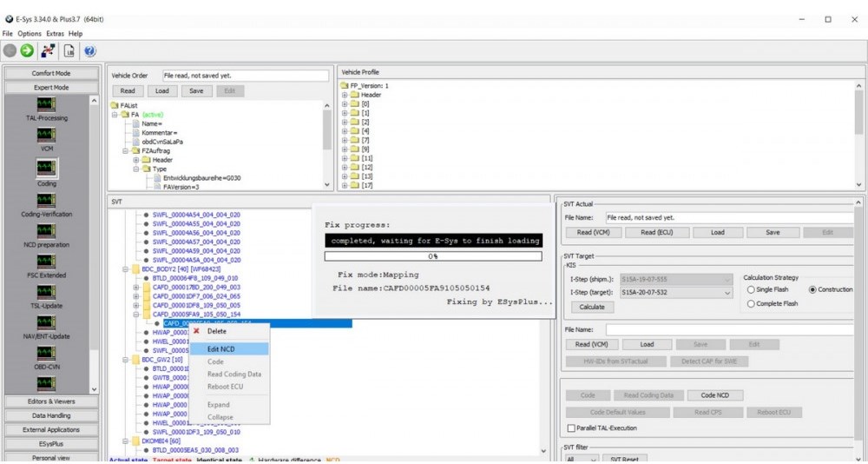Open the NCD preparation module icon
This screenshot has width=868, height=464.
pos(47,230)
